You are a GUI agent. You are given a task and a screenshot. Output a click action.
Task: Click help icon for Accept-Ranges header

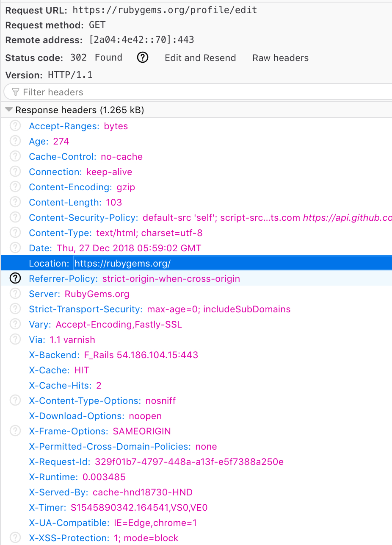(x=15, y=126)
